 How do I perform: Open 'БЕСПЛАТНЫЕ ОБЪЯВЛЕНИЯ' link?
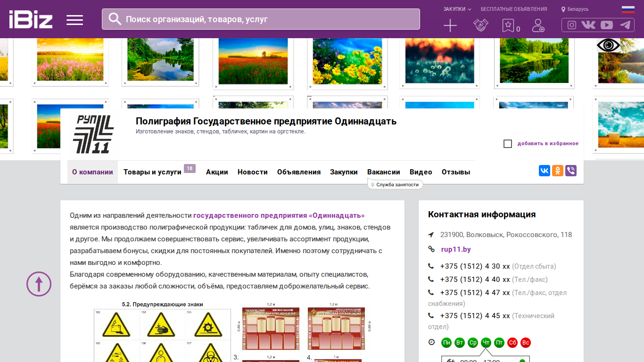click(514, 9)
